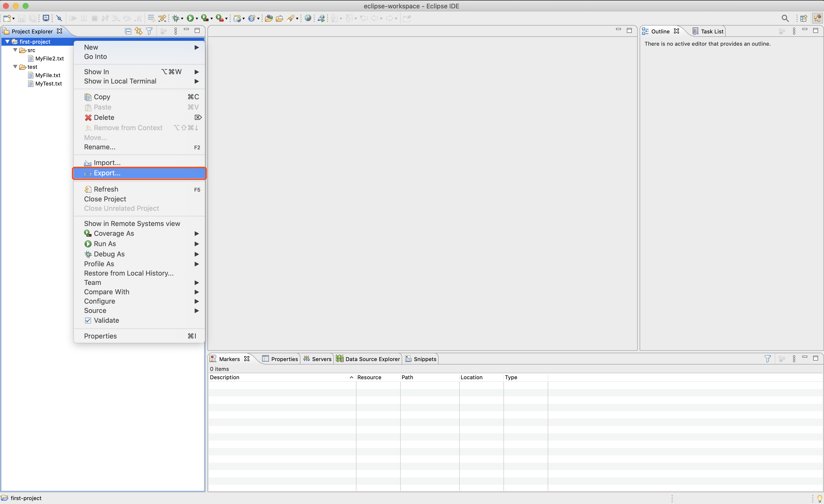Click the magnifier search icon at top right

coord(785,18)
